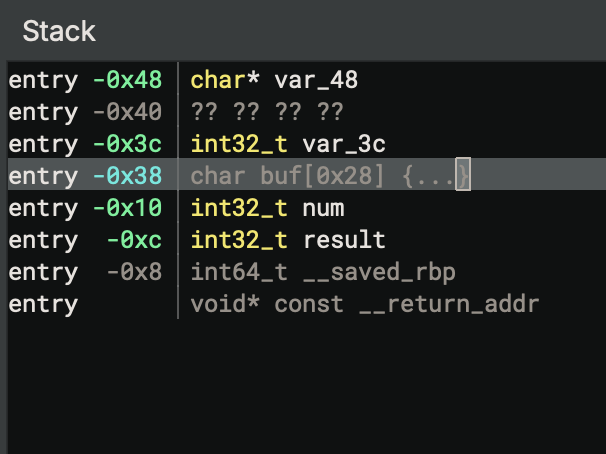Screen dimensions: 606x454
Task: Click the undefined ?? ?? ?? ?? bytes
Action: (267, 111)
